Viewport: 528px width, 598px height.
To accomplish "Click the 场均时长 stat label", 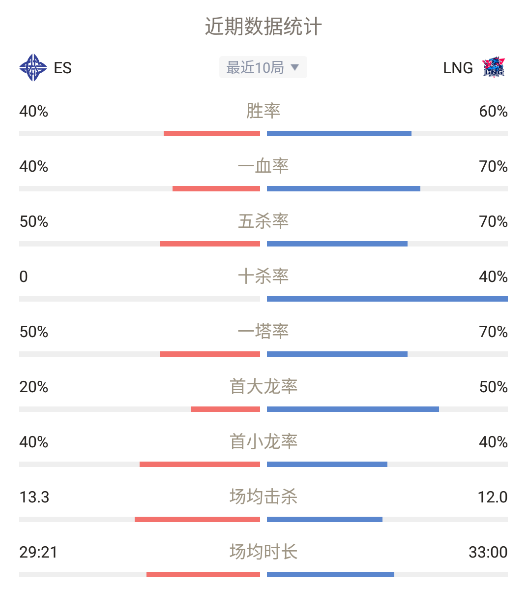I will coord(263,552).
